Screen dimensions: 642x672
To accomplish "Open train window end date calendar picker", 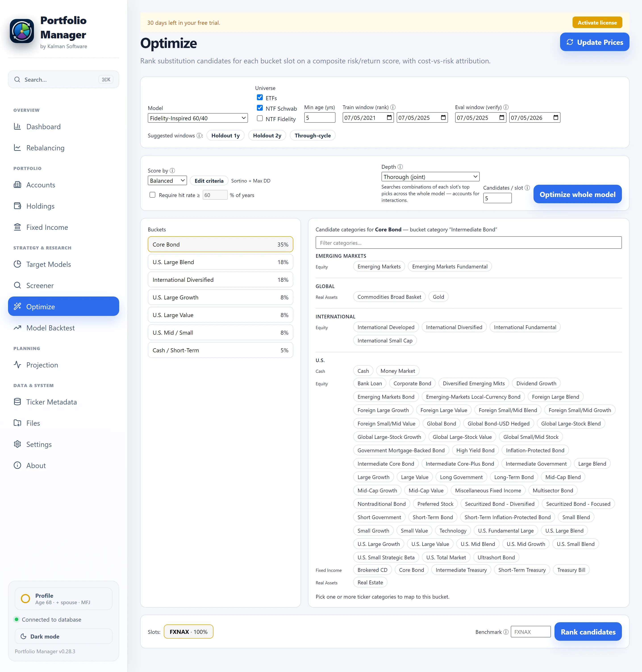I will click(443, 118).
